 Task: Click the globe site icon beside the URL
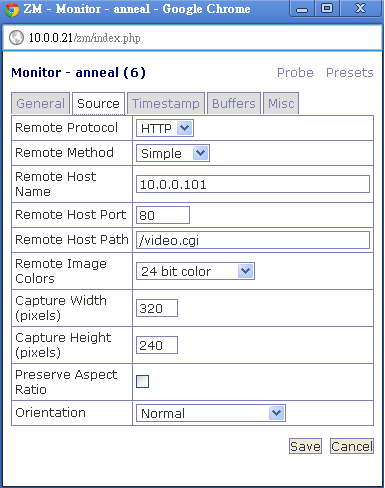tap(16, 37)
